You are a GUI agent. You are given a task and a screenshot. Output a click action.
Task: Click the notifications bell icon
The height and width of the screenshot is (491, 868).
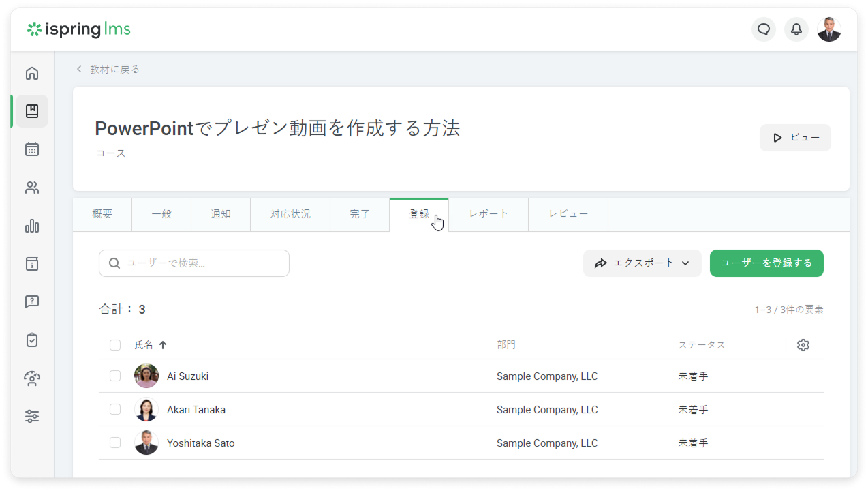[x=796, y=29]
